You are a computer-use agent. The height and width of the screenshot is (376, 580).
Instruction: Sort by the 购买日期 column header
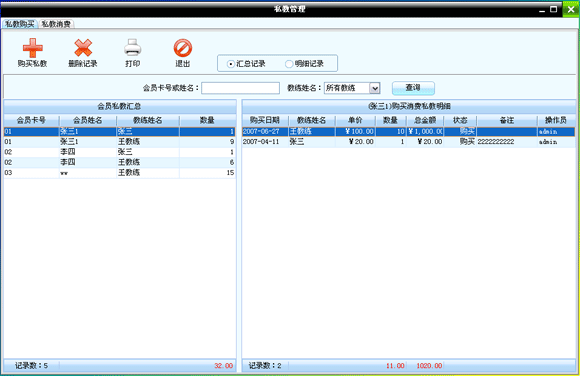point(265,120)
